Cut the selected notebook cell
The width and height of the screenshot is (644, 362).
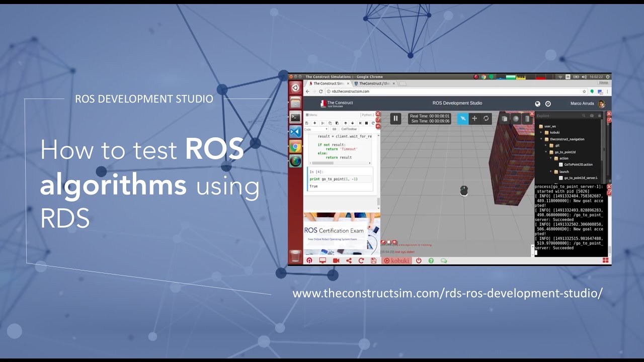tap(323, 123)
